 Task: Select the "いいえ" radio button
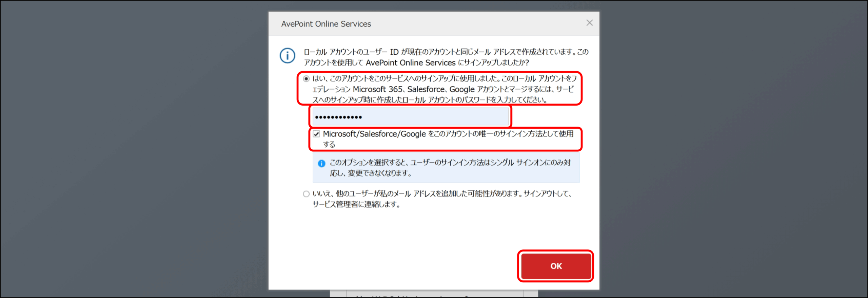[x=306, y=194]
